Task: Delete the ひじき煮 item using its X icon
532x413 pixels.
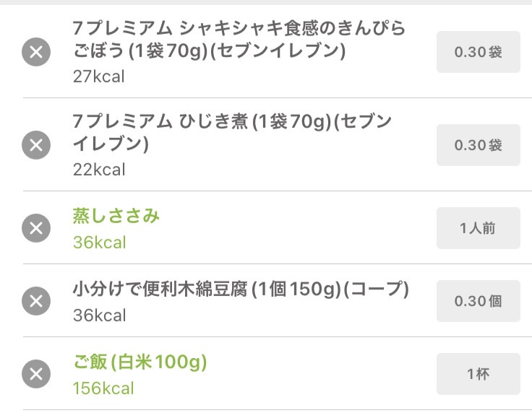Action: click(36, 145)
